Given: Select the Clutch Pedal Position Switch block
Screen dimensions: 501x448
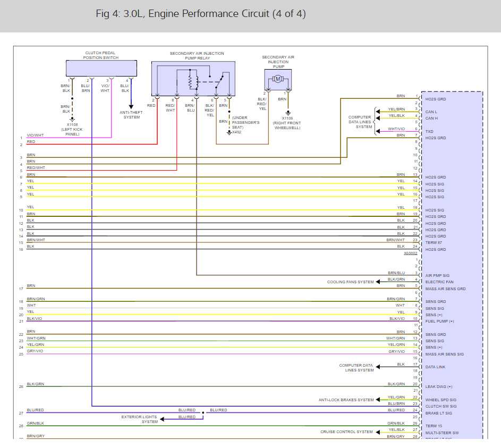Looking at the screenshot, I should click(x=101, y=68).
